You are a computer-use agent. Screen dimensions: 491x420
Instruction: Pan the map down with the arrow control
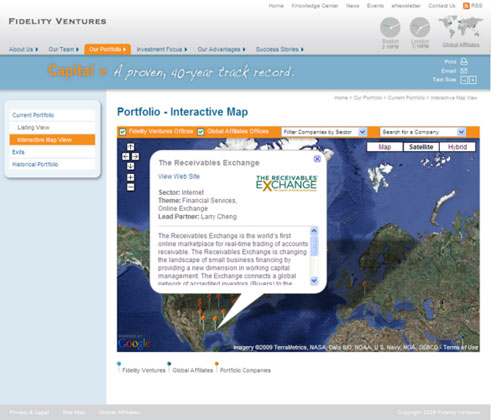[x=131, y=166]
